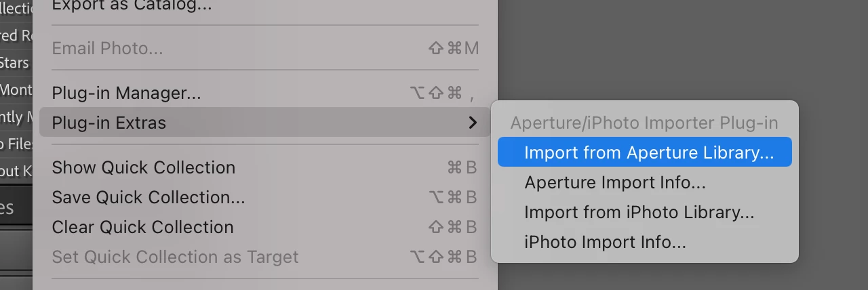Click the sidebar collection ending in 'red R'
868x290 pixels.
15,36
